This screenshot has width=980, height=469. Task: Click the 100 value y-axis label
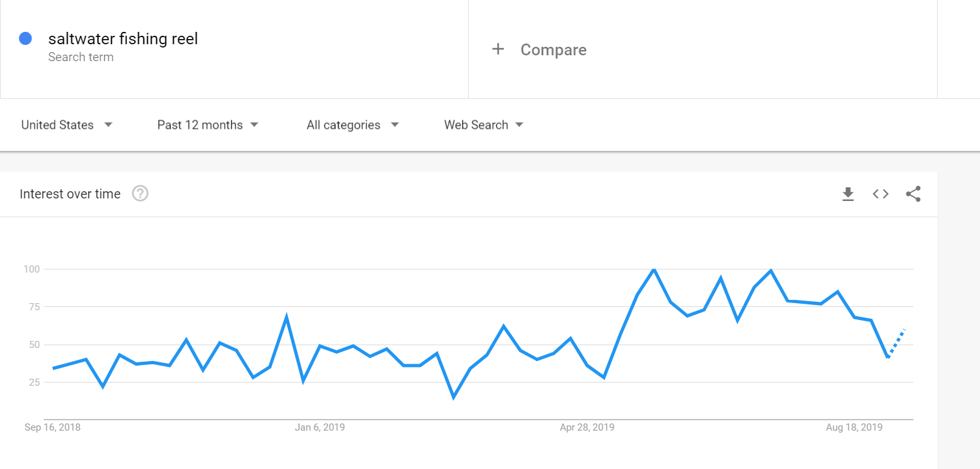[32, 269]
